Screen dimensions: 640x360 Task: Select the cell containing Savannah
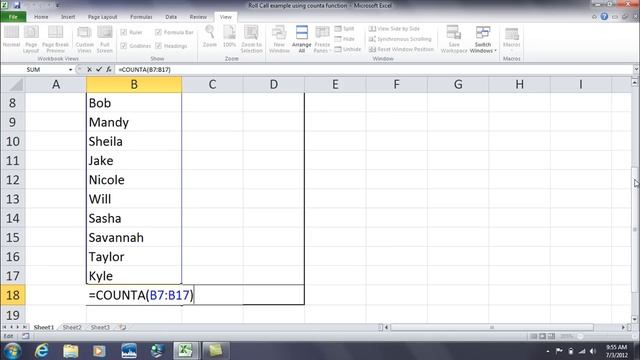134,237
